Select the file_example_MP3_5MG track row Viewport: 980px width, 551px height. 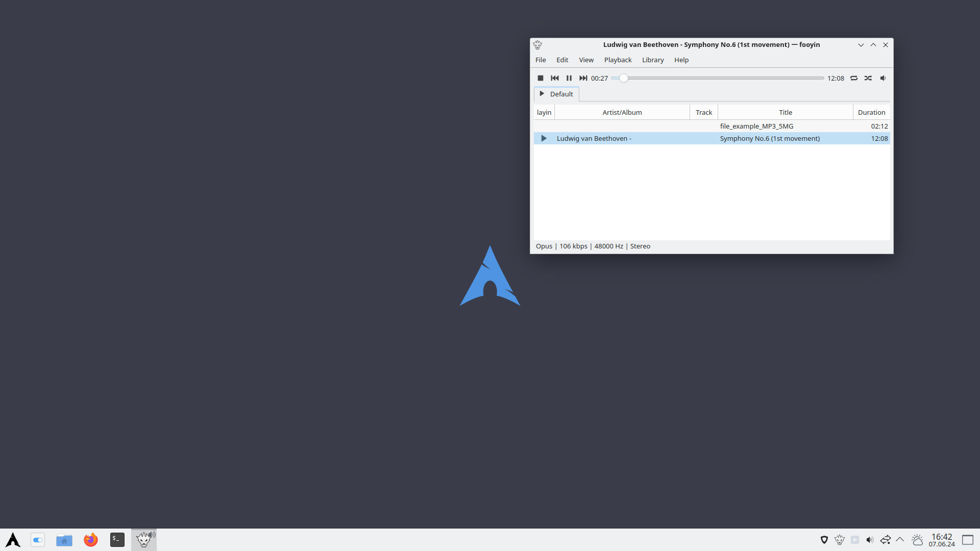pos(712,126)
